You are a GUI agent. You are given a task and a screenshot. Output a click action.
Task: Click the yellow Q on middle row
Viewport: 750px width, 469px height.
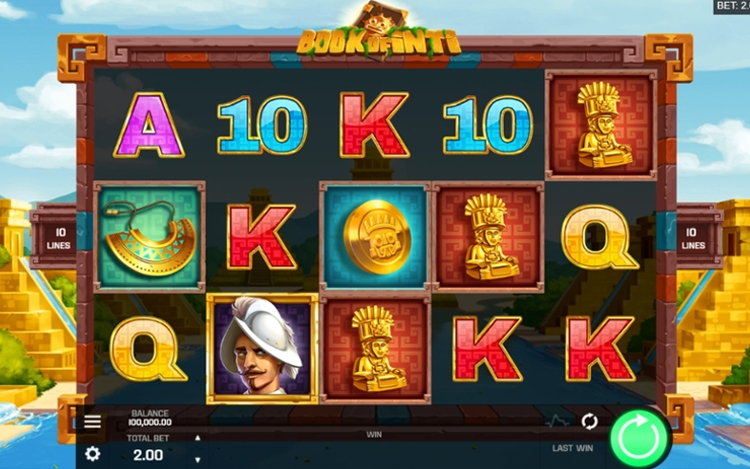point(599,238)
